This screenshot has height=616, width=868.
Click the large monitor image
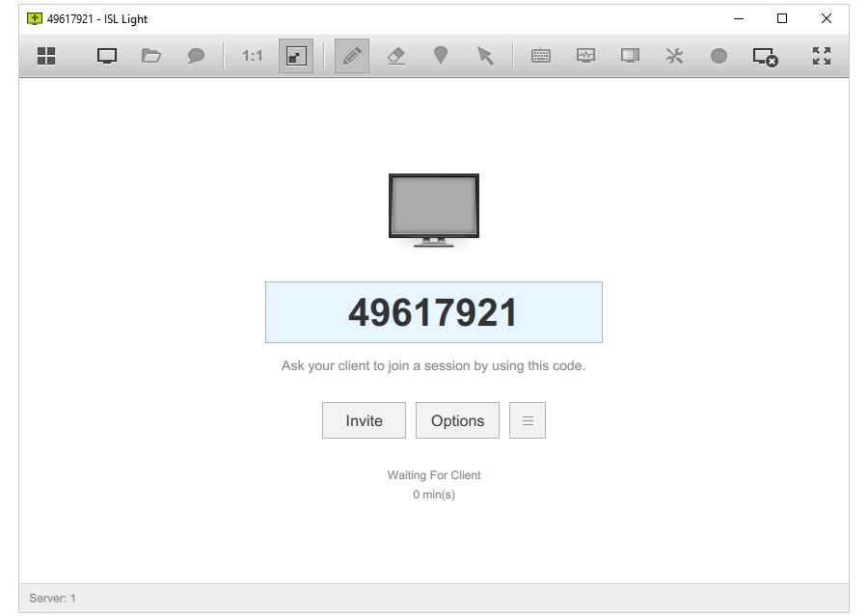click(434, 210)
